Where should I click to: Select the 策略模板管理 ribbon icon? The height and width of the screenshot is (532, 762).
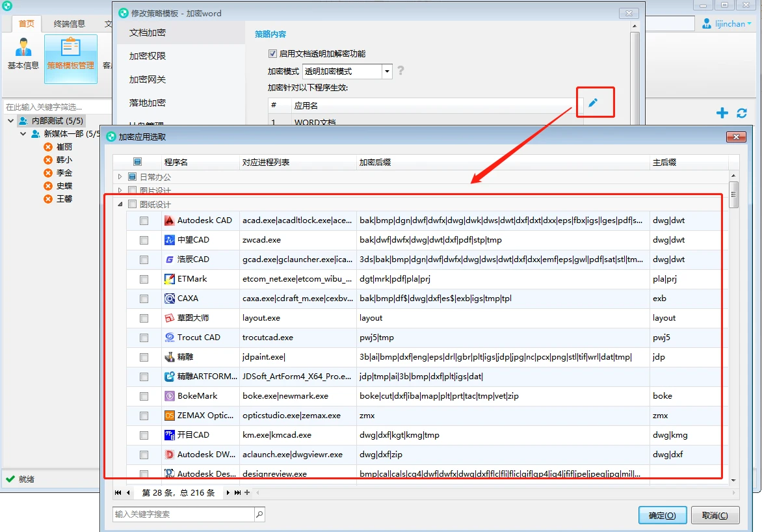point(71,59)
